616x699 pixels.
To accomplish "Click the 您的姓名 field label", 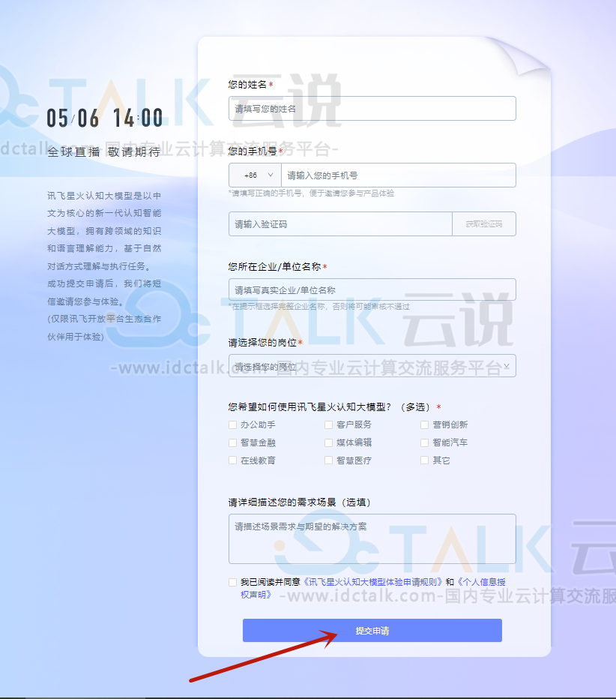I will coord(247,84).
